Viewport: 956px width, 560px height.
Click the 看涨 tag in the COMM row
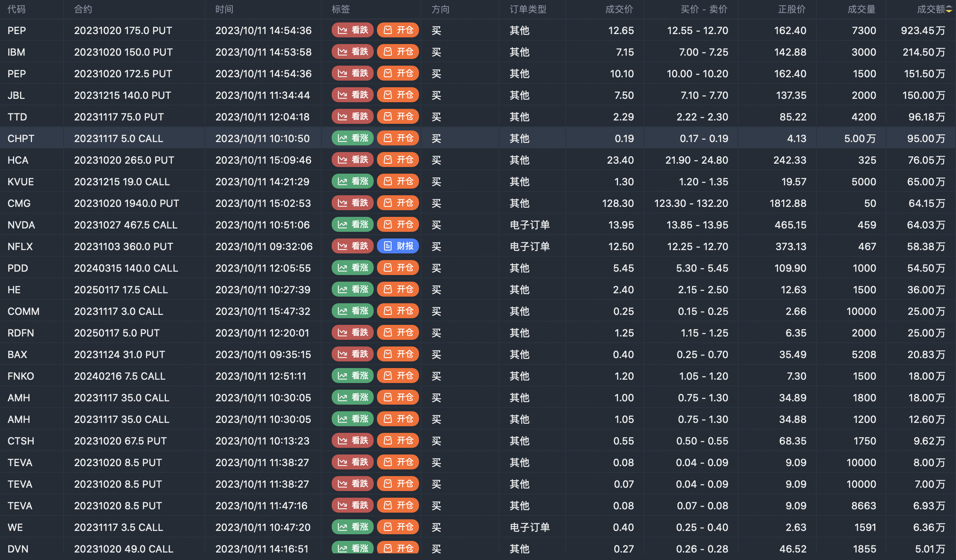coord(352,311)
